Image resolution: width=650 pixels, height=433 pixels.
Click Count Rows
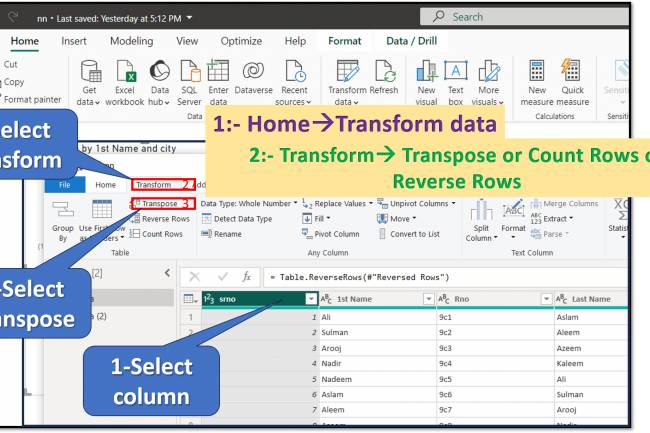[x=156, y=234]
